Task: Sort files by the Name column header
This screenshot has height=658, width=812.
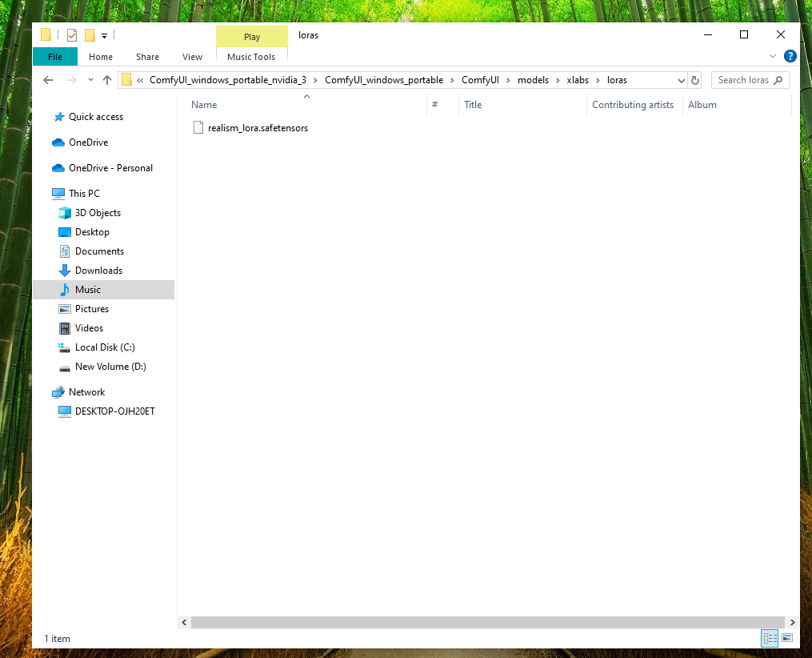Action: (x=205, y=105)
